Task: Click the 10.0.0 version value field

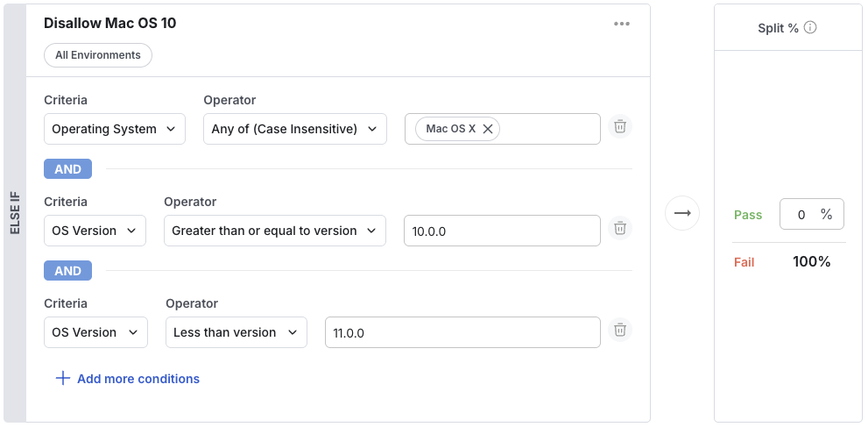Action: pyautogui.click(x=502, y=231)
